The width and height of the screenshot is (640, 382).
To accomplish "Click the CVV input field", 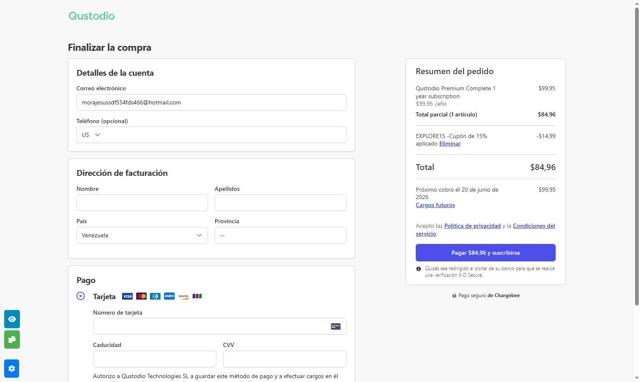I will 284,359.
